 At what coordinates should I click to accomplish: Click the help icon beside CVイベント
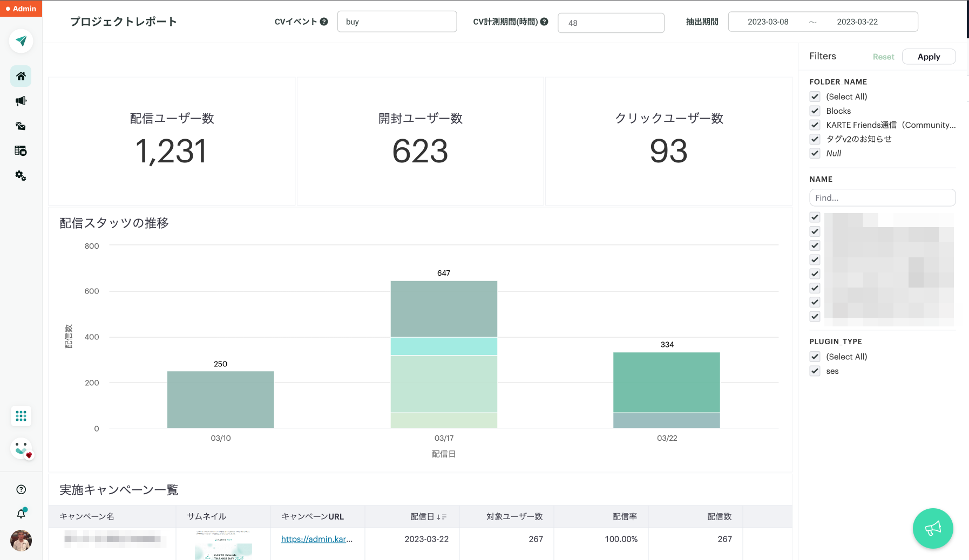[x=324, y=22]
